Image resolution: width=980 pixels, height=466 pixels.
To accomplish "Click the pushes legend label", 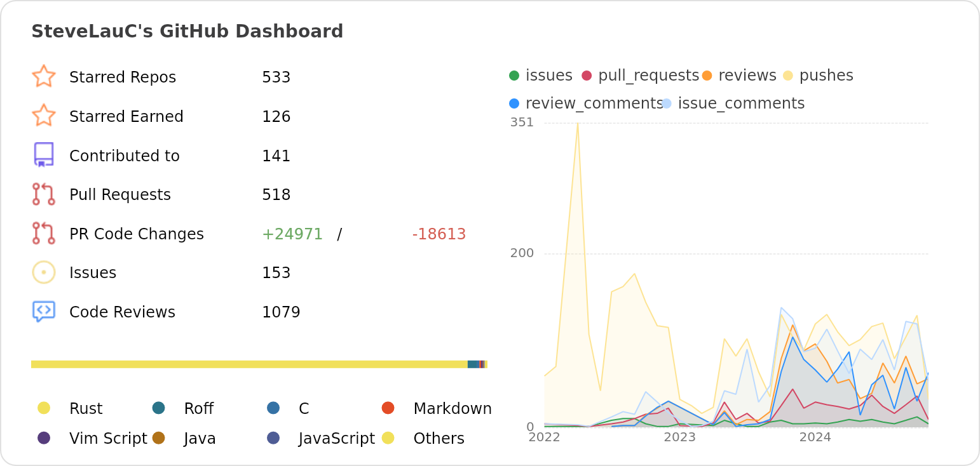I will pos(826,76).
